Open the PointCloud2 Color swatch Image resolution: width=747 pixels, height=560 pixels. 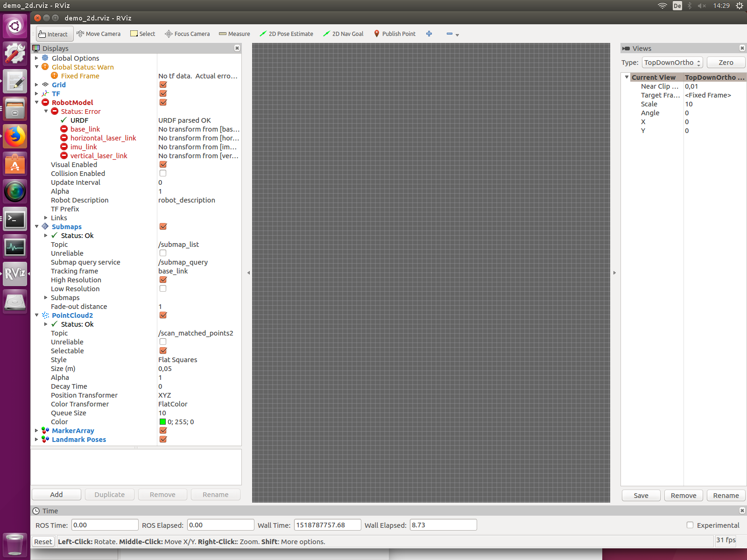tap(162, 421)
